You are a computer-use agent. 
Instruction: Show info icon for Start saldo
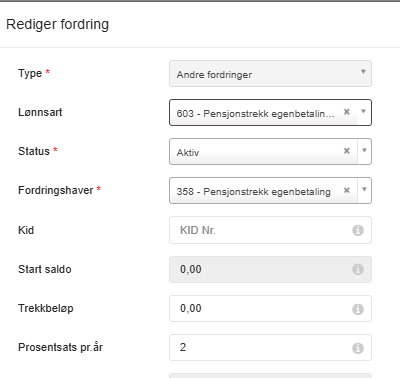point(358,269)
